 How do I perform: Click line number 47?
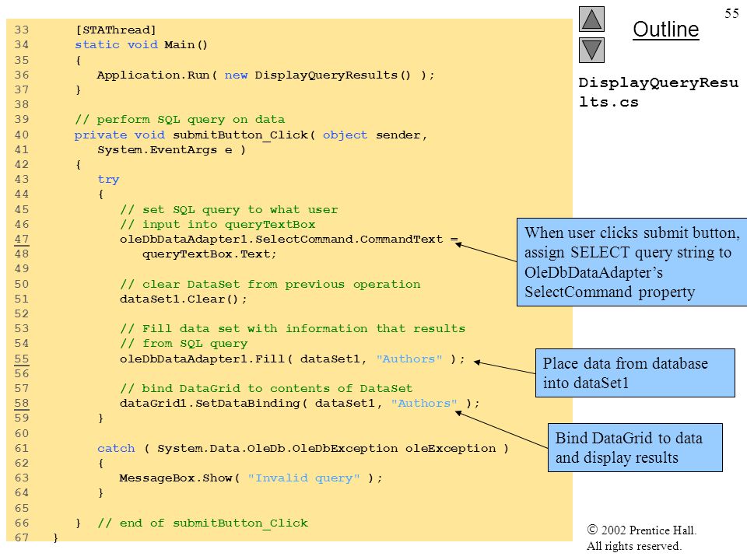(x=22, y=239)
